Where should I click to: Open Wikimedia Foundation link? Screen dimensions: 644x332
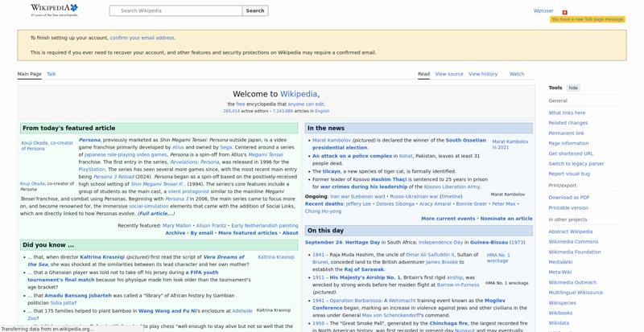point(575,252)
